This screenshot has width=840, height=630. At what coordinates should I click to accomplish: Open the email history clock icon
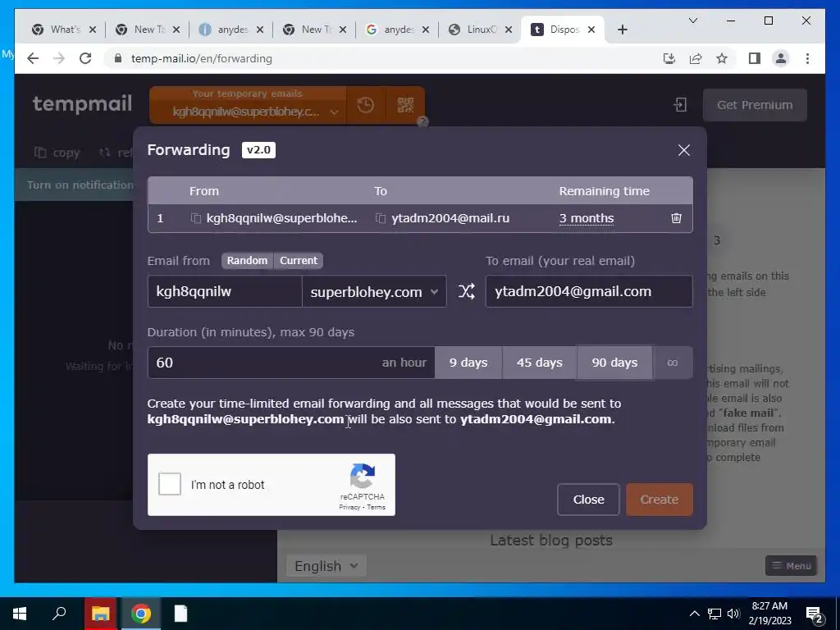click(x=365, y=105)
